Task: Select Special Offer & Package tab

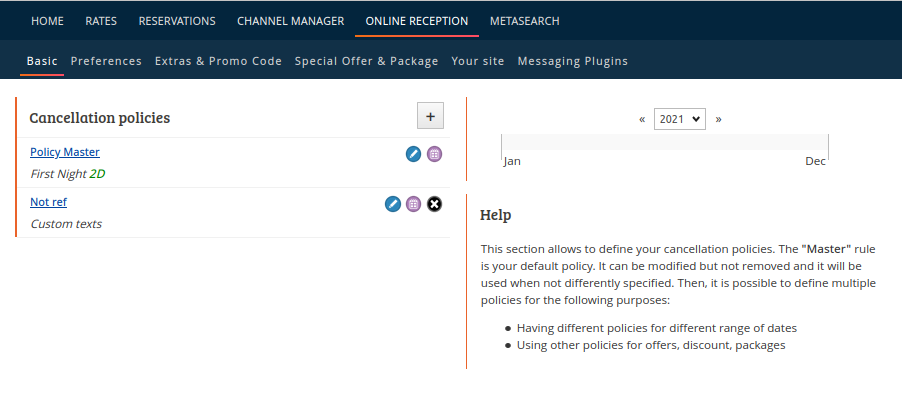Action: point(366,61)
